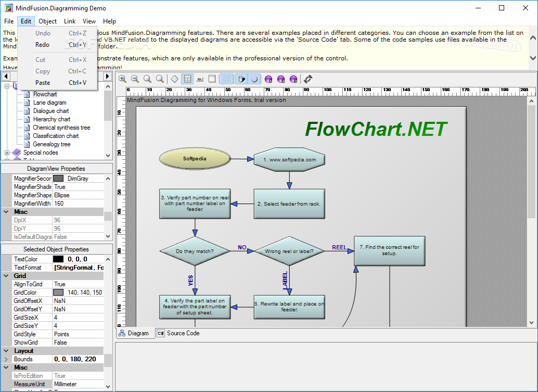Select the table node toolbar icon
The width and height of the screenshot is (538, 392).
(x=188, y=79)
